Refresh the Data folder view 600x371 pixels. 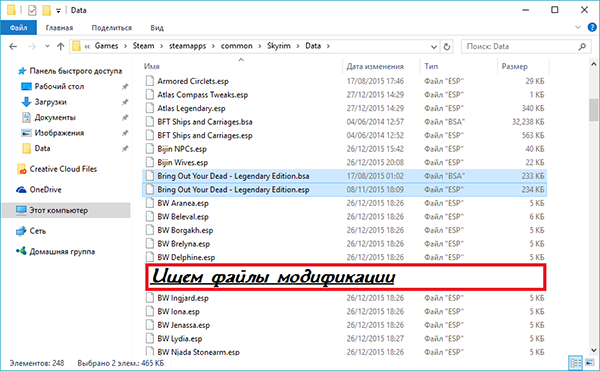pos(447,47)
